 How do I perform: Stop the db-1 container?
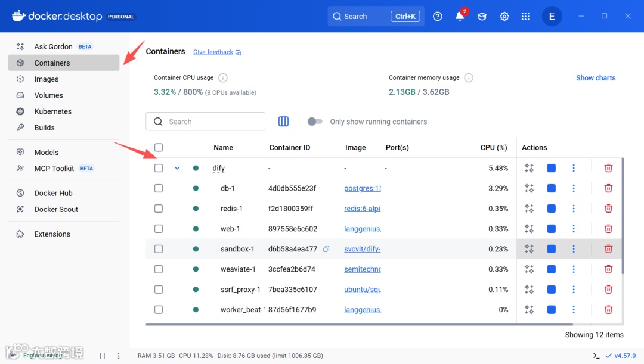(551, 188)
